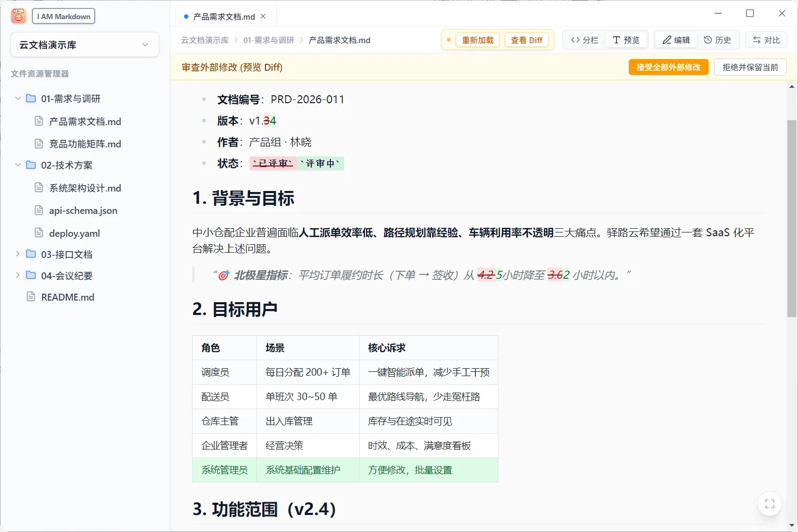The width and height of the screenshot is (798, 532).
Task: Click the added `评审中` status chip
Action: coord(320,163)
